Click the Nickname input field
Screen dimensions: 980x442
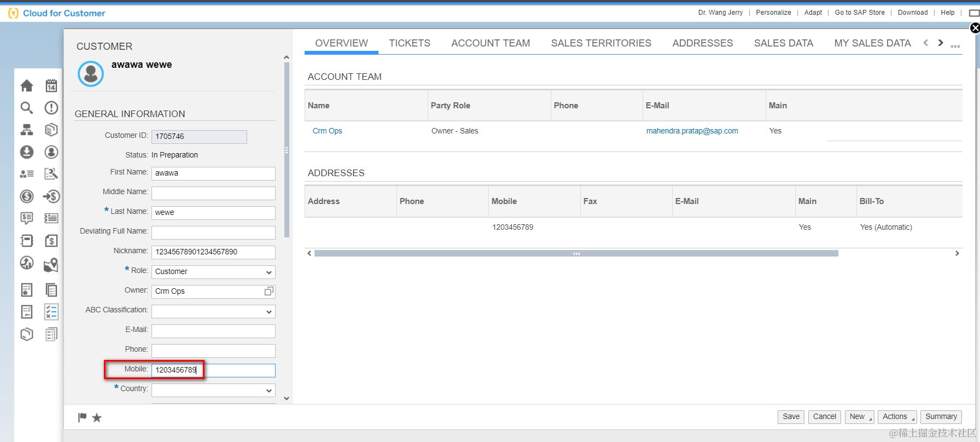pos(213,252)
